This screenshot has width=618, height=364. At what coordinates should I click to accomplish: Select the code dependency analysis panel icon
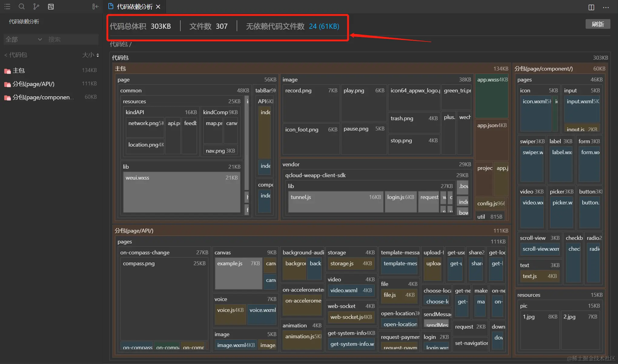pyautogui.click(x=51, y=6)
